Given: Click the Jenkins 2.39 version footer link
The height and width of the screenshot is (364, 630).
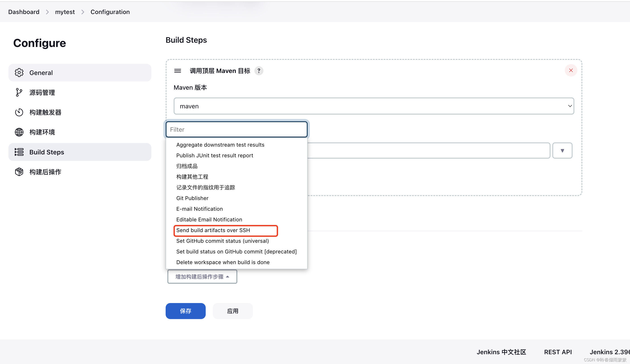Looking at the screenshot, I should (x=610, y=352).
